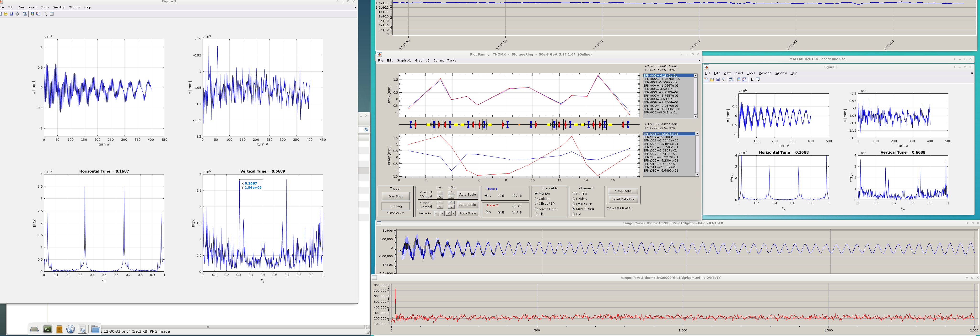Click the One Shot trigger button

tap(395, 196)
